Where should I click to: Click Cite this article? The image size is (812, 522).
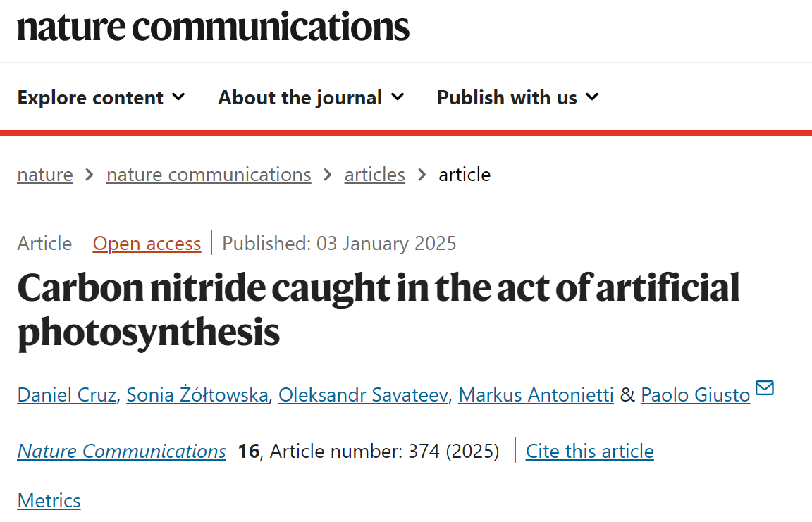click(590, 451)
